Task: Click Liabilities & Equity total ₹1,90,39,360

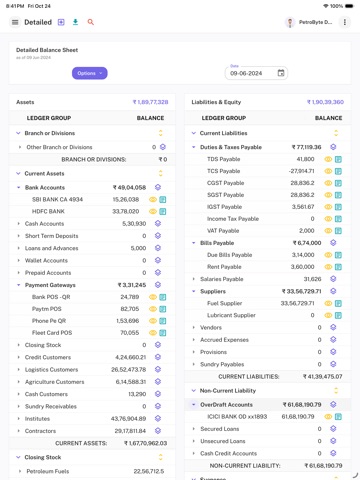Action: (325, 102)
